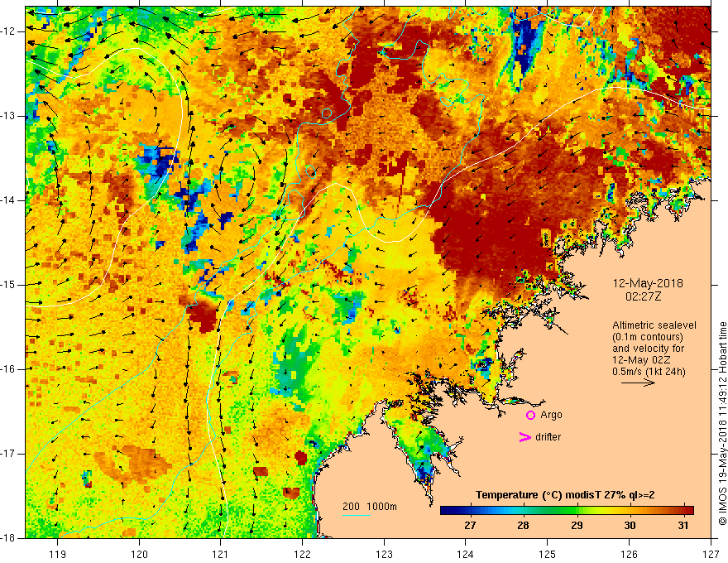Click the '31' colorbar tick label

point(683,526)
